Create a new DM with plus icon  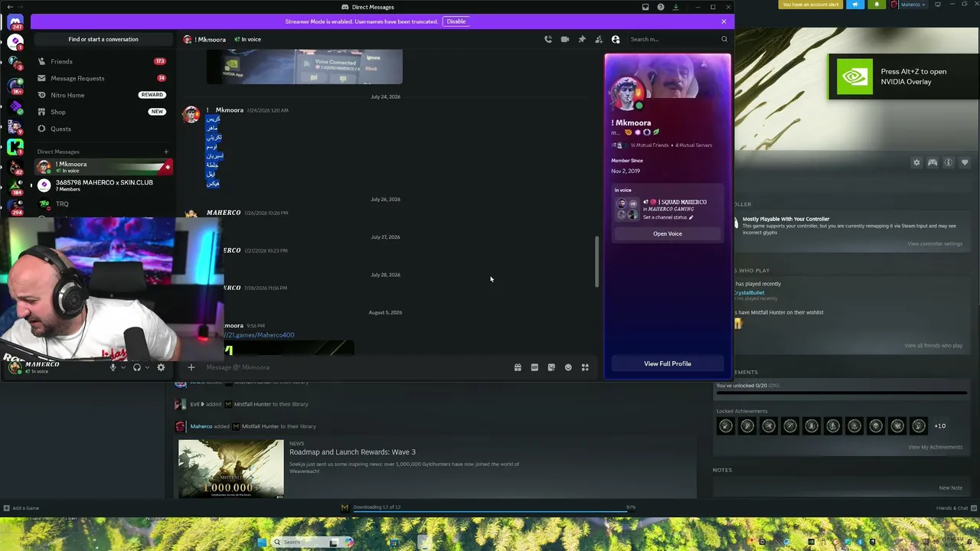point(166,152)
